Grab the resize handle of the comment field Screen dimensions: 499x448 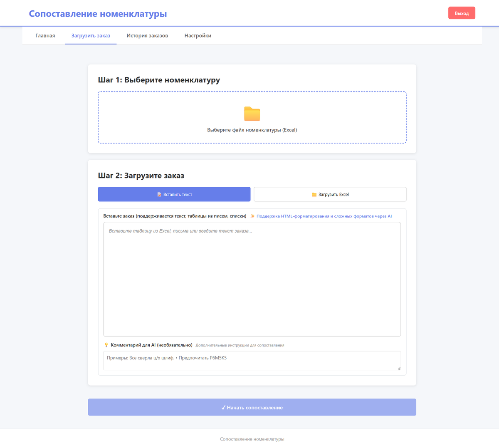coord(399,368)
